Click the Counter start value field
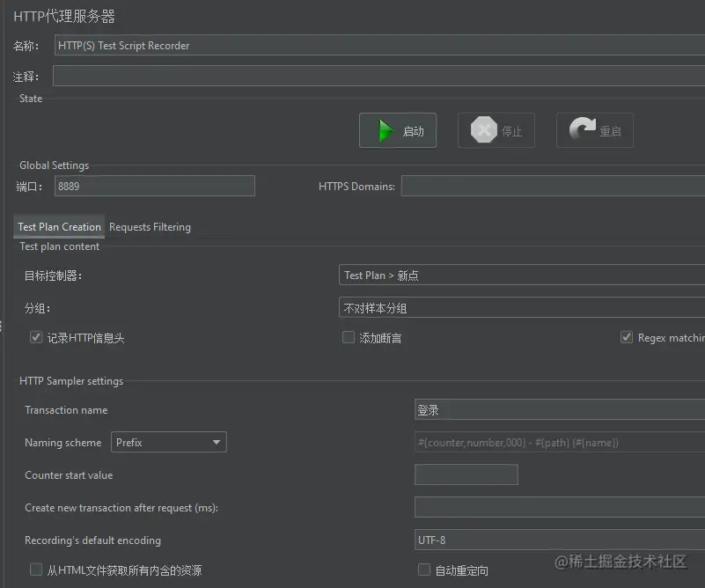The image size is (705, 588). click(x=466, y=474)
